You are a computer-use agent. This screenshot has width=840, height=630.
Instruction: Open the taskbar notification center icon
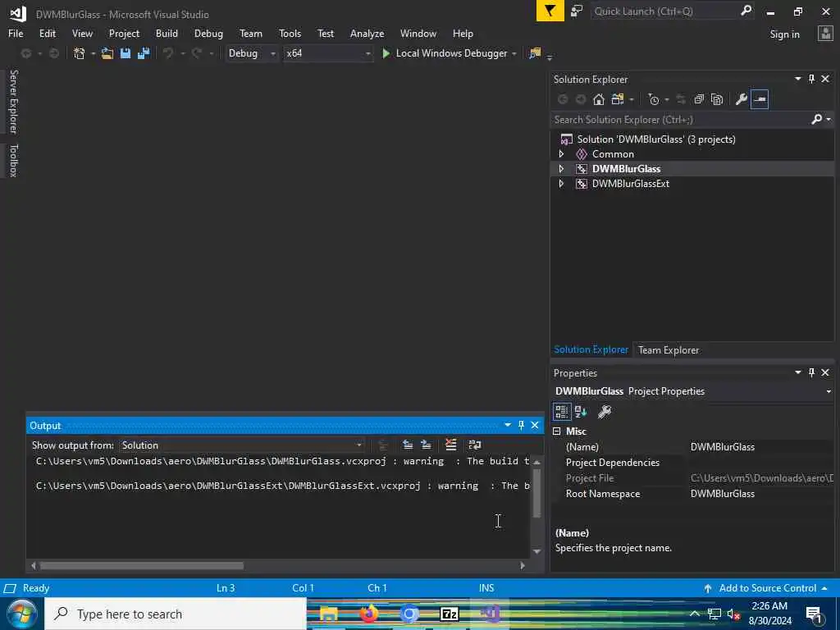click(814, 614)
